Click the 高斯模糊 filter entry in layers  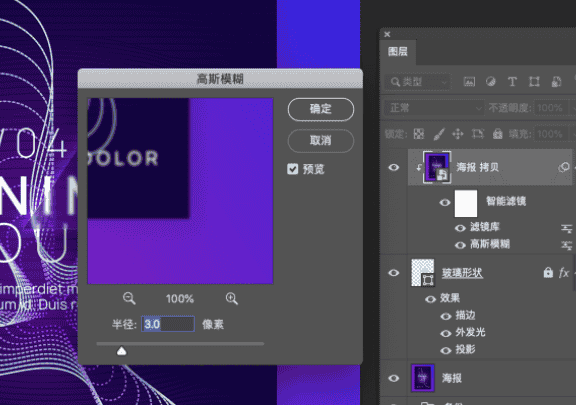pos(490,244)
